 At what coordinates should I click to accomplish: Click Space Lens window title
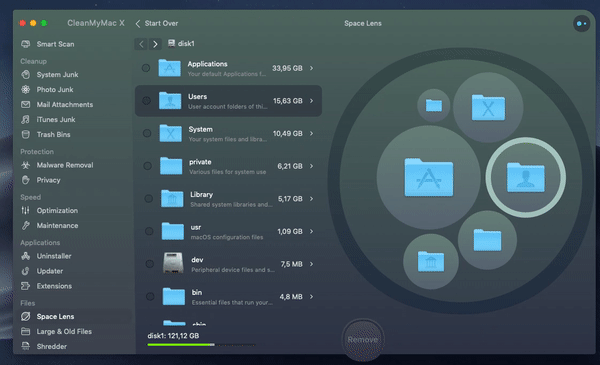point(363,23)
